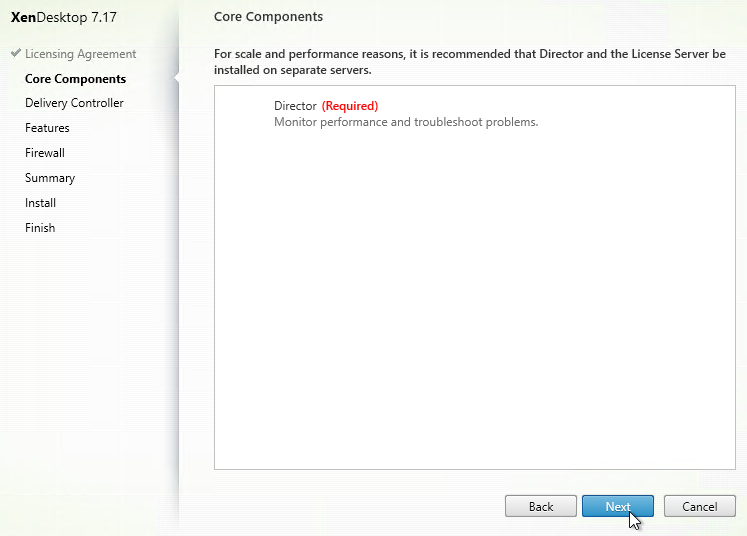Open the Features step
747x536 pixels.
(47, 128)
